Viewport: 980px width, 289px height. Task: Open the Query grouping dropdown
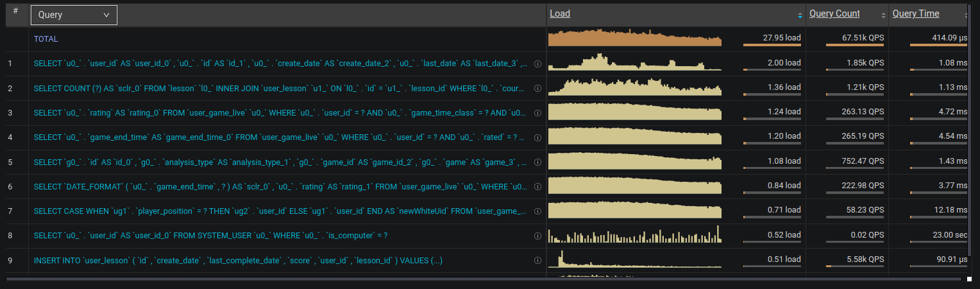pyautogui.click(x=74, y=15)
